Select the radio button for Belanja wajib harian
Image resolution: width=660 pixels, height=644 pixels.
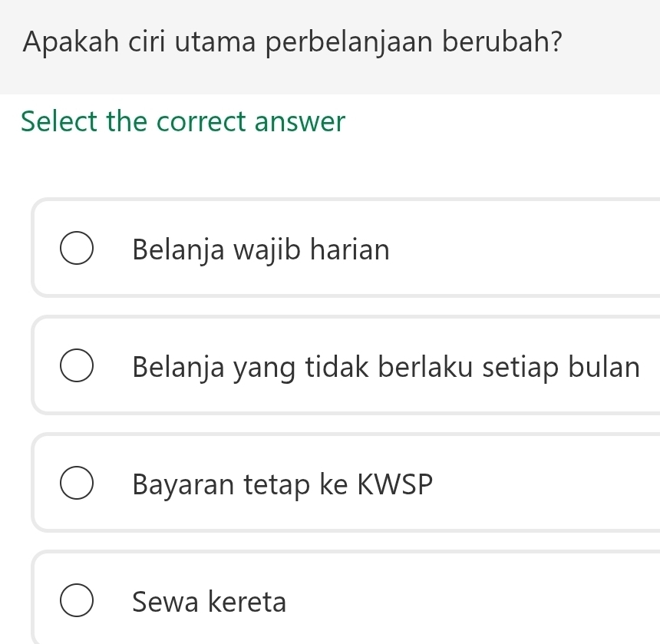pos(78,250)
